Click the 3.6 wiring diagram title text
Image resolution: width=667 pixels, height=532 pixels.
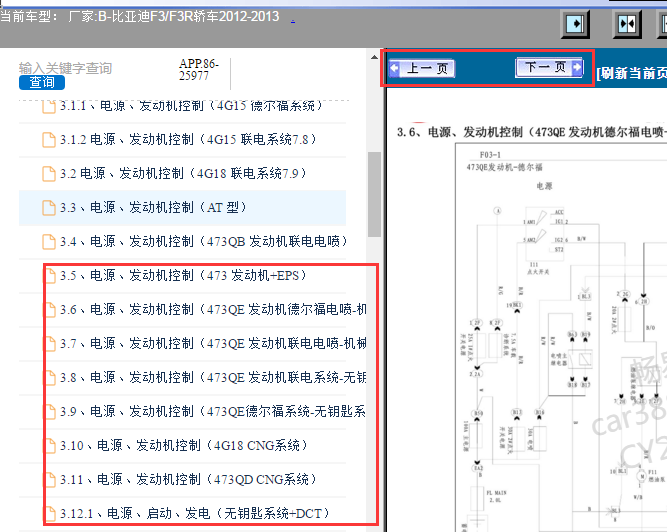tap(532, 132)
